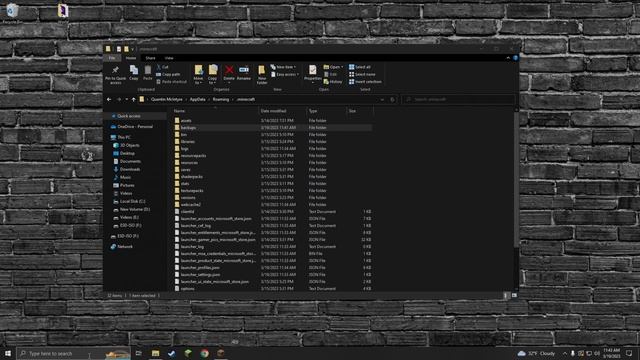Open the recent locations dropdown arrow
Screen dimensions: 640x360
click(x=127, y=99)
